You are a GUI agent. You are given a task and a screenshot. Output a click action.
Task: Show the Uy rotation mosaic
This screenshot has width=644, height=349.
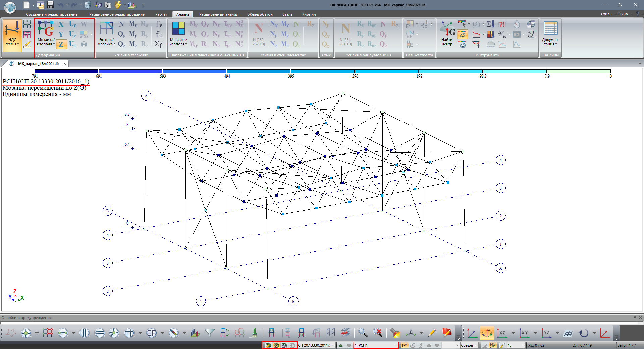72,34
